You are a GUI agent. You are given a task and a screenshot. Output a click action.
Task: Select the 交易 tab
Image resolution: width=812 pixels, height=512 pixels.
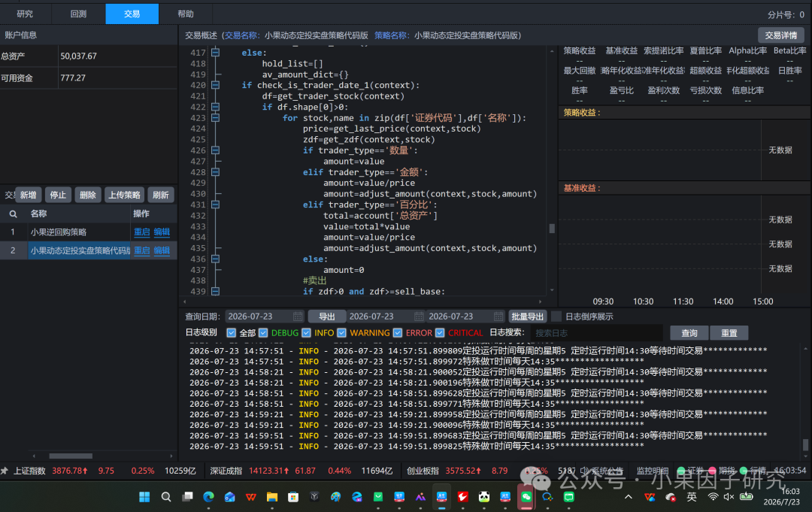[x=132, y=14]
